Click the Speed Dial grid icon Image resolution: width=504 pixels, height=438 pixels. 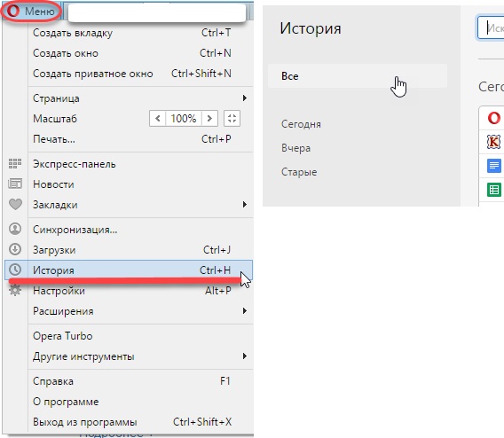[x=15, y=164]
